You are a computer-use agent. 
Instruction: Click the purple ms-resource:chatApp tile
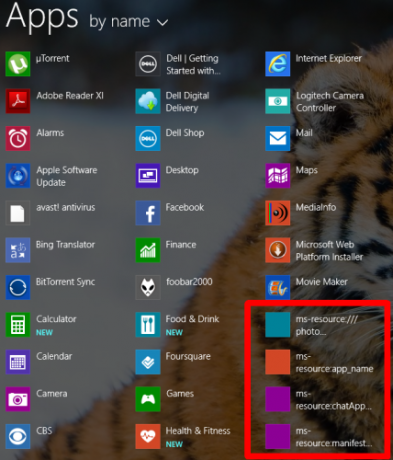click(278, 399)
